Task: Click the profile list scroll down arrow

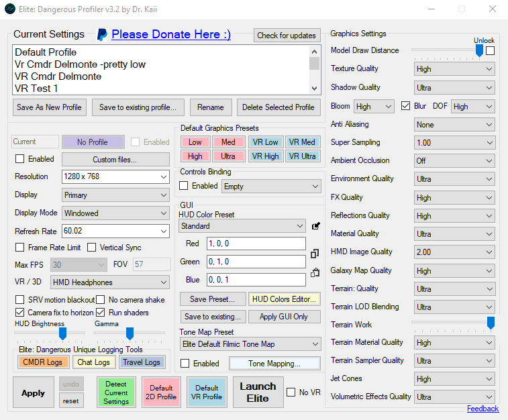Action: [x=314, y=88]
